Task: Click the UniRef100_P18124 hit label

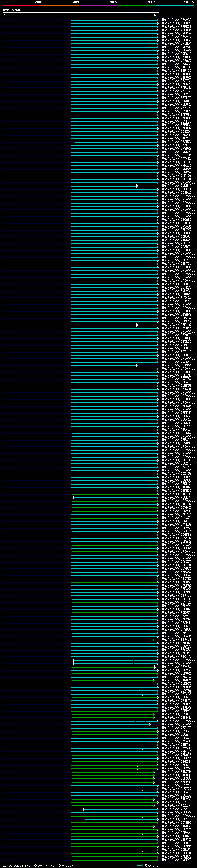Action: tap(177, 243)
